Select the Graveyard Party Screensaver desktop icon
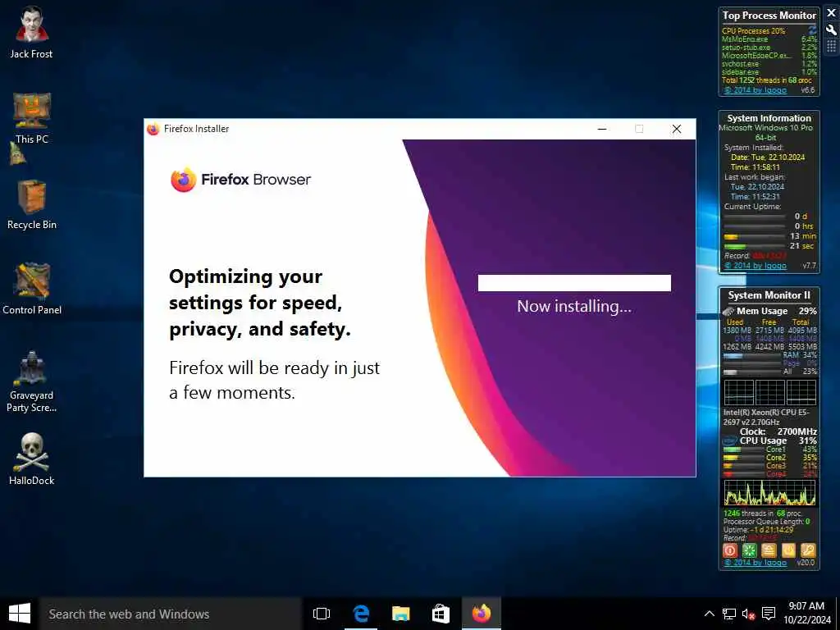The width and height of the screenshot is (840, 630). [x=32, y=381]
